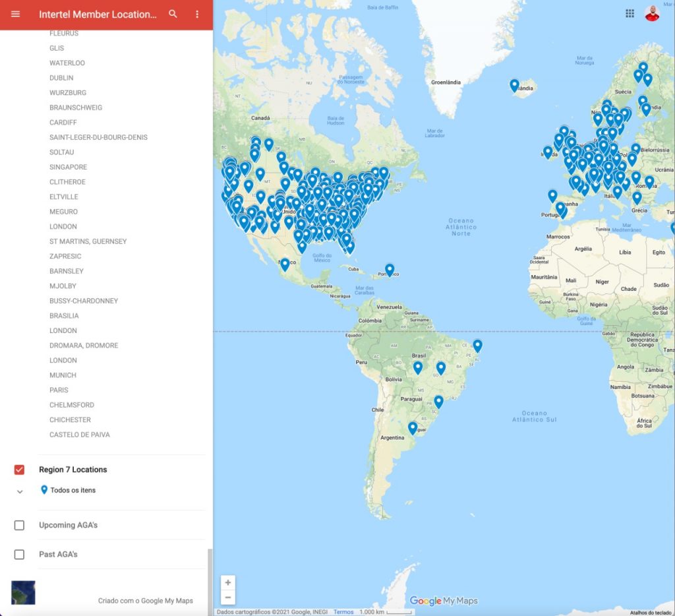
Task: Open the Google apps grid
Action: (630, 14)
